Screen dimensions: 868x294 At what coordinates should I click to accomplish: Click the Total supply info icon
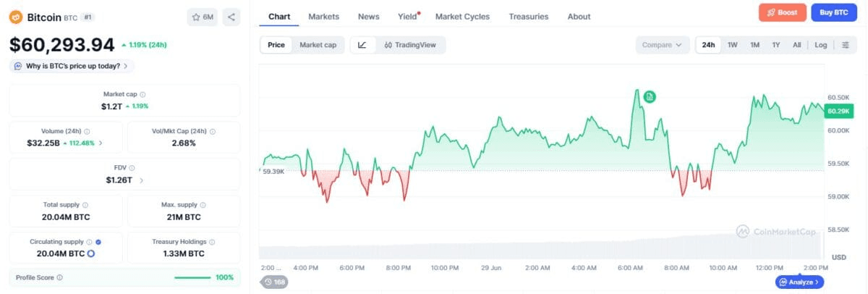[x=85, y=205]
